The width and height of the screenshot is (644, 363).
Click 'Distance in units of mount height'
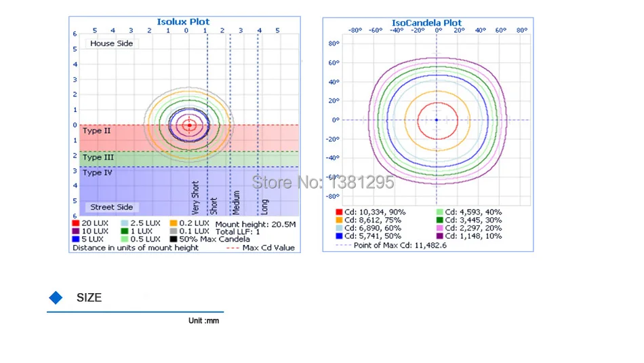136,248
